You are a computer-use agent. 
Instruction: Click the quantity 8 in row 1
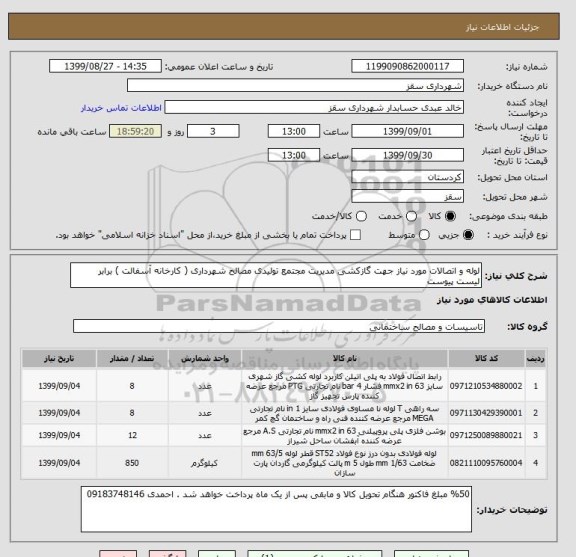[132, 386]
